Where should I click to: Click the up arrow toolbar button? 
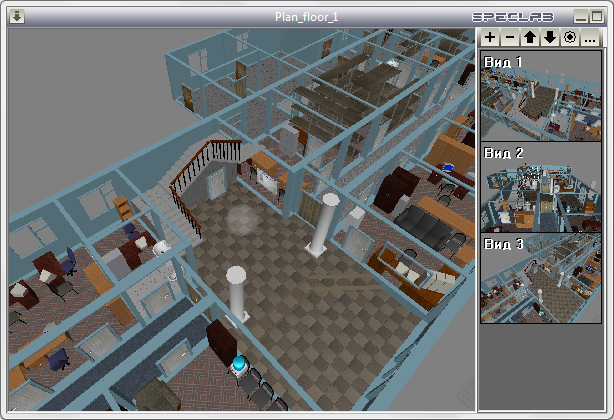click(x=530, y=38)
